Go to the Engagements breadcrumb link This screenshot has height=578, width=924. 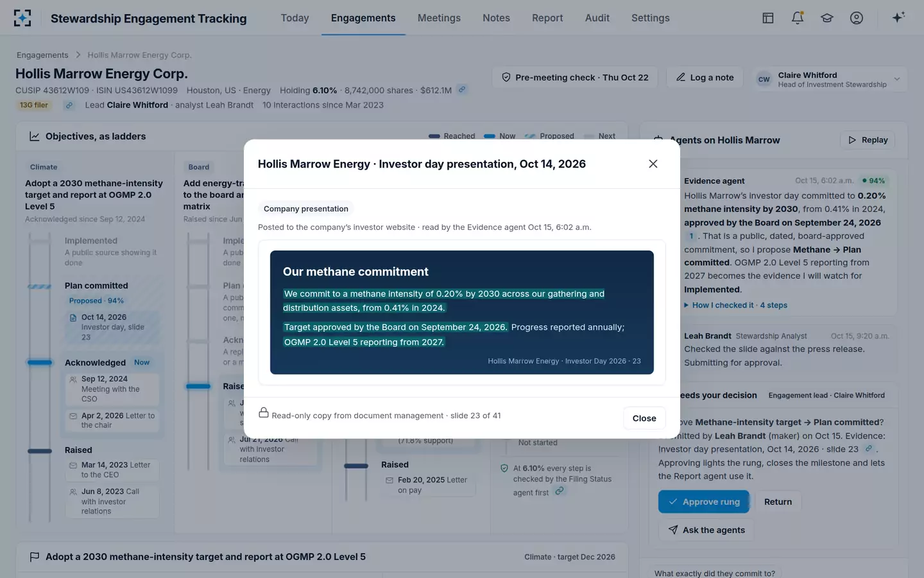42,55
